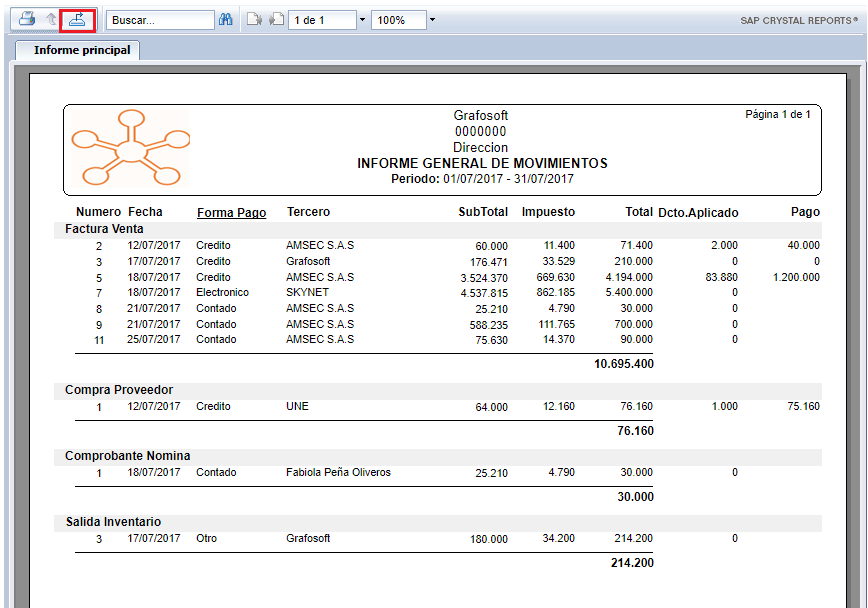Switch to the Informe principal tab
The width and height of the screenshot is (868, 608).
(x=81, y=49)
